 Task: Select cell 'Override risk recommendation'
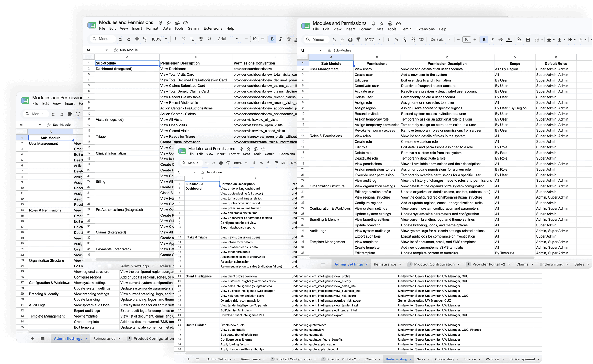(x=255, y=301)
